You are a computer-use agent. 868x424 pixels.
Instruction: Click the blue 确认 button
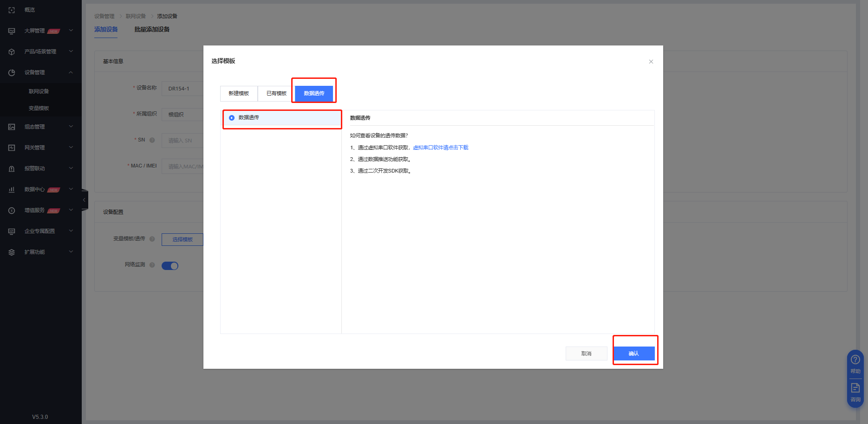(x=634, y=353)
